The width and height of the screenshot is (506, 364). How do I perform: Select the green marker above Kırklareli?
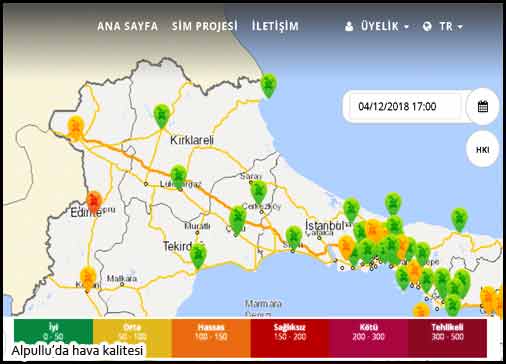[x=162, y=116]
